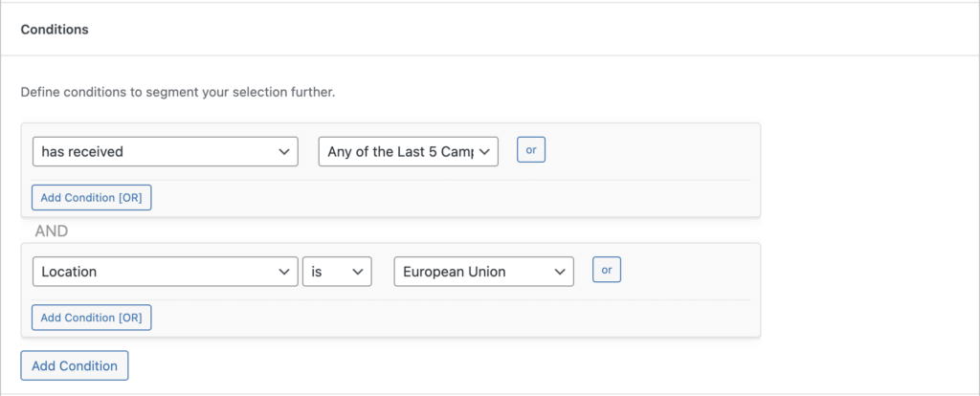The image size is (980, 396).
Task: Click 'Add Condition [OR]' under the Location row
Action: [92, 318]
